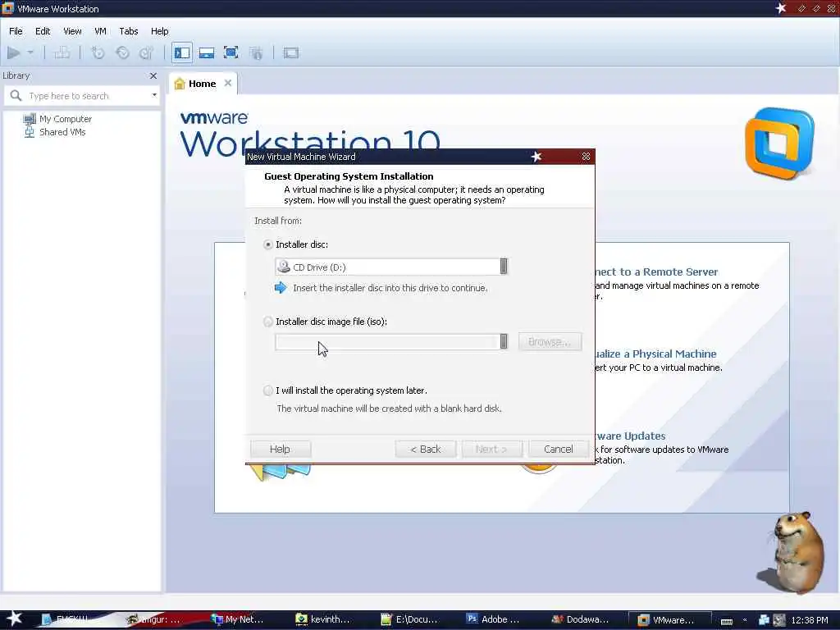Screen dimensions: 840x630
Task: Select the Installer disc radio option
Action: pyautogui.click(x=268, y=244)
